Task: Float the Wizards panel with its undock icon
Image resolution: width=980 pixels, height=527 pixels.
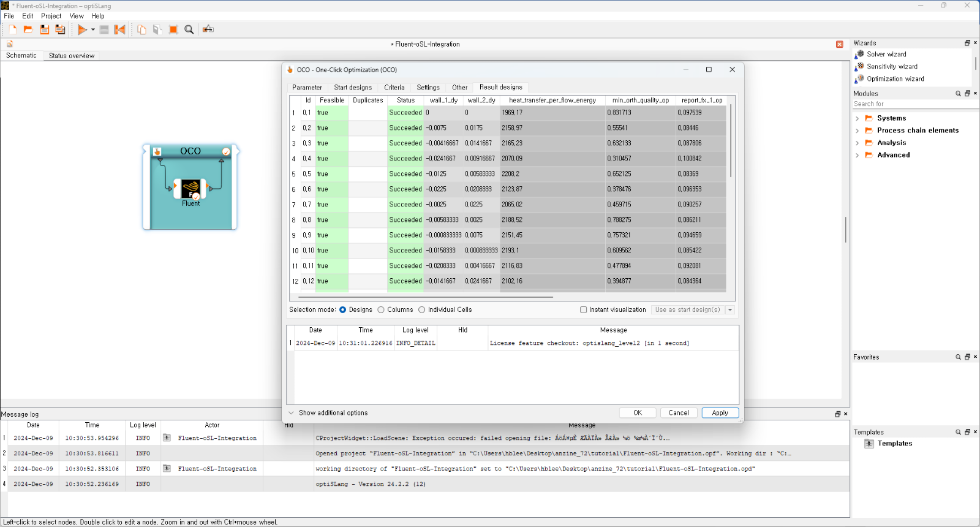Action: pyautogui.click(x=967, y=43)
